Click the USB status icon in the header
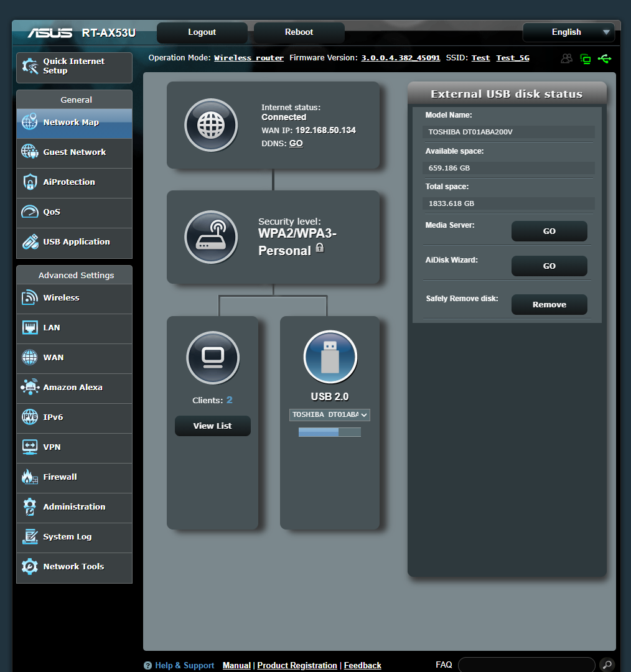Viewport: 631px width, 672px height. click(604, 58)
